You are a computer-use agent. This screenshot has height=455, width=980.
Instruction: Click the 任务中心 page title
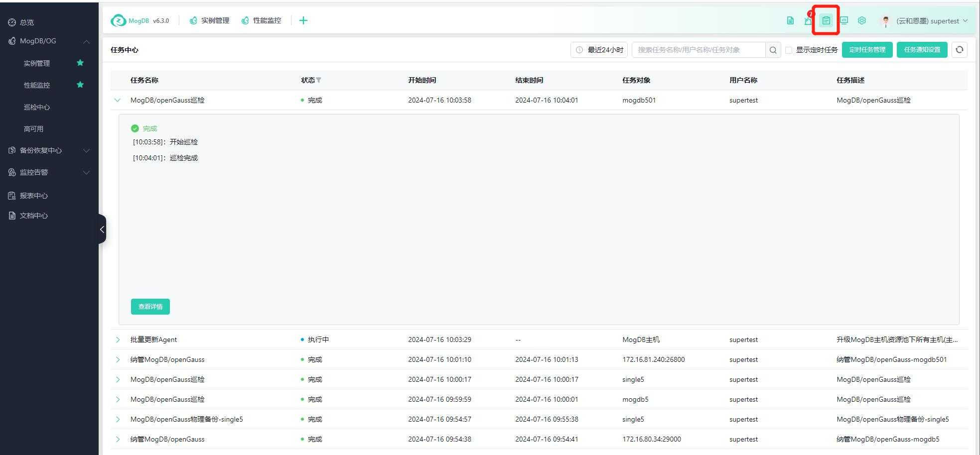tap(125, 50)
